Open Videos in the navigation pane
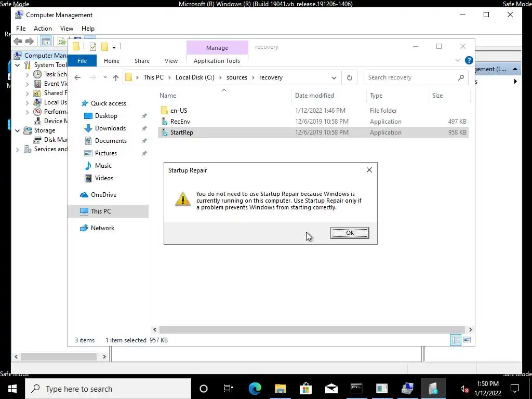532x399 pixels. click(104, 178)
